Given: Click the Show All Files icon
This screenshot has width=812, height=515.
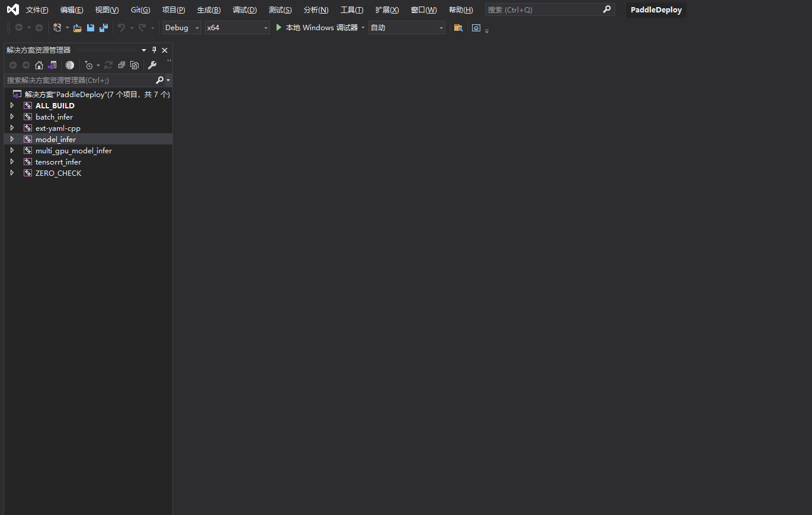Looking at the screenshot, I should click(x=134, y=65).
